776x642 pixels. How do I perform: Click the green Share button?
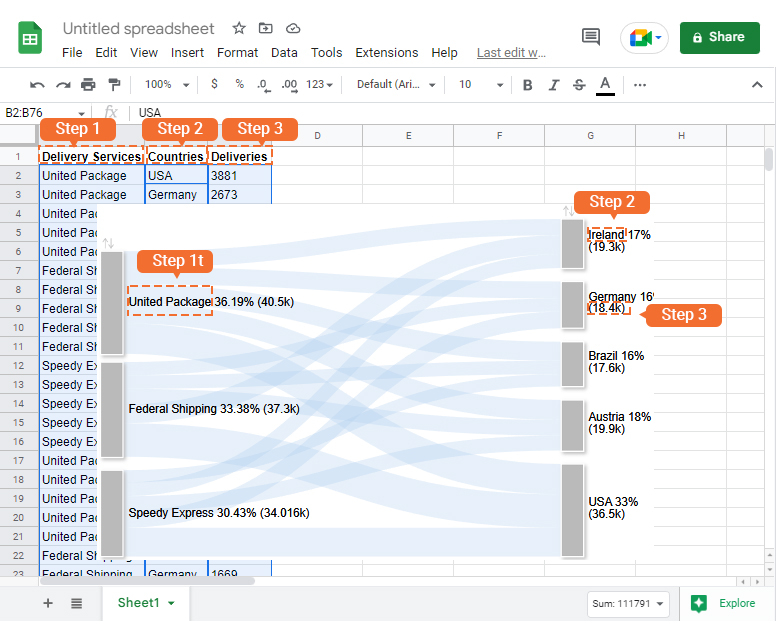pos(720,38)
